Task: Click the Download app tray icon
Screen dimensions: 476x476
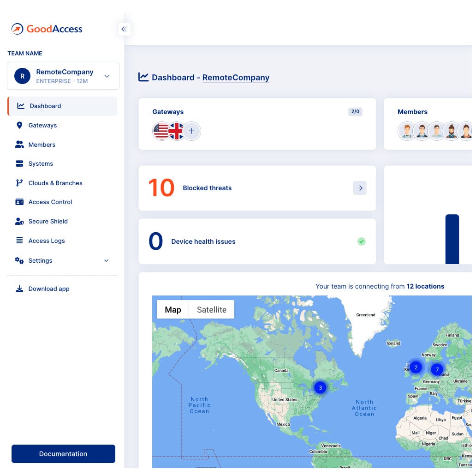Action: coord(19,289)
